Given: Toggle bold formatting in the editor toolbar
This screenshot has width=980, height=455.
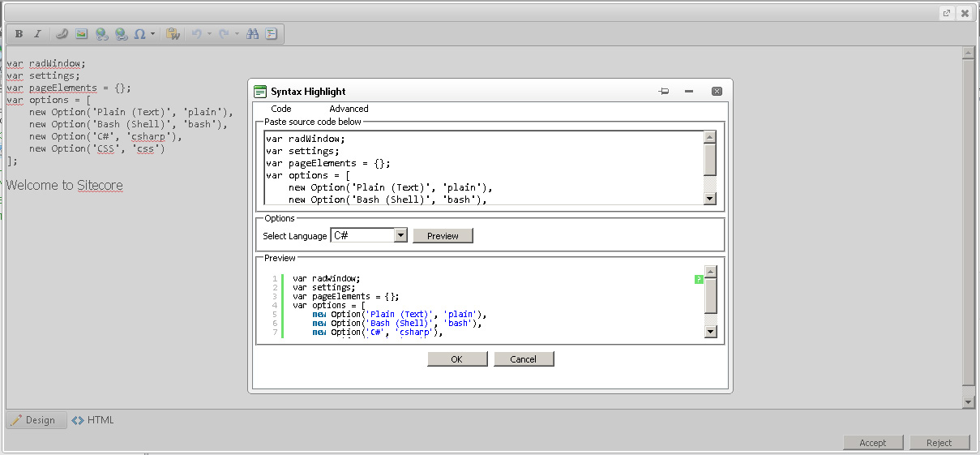Looking at the screenshot, I should [19, 34].
